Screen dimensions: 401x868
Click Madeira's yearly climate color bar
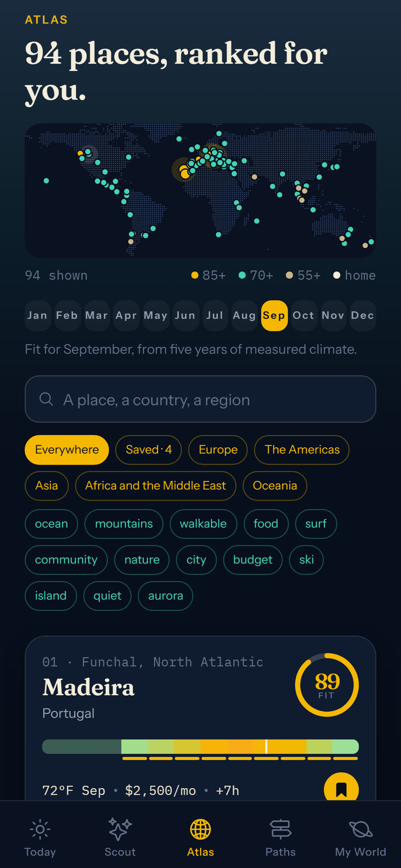coord(200,746)
